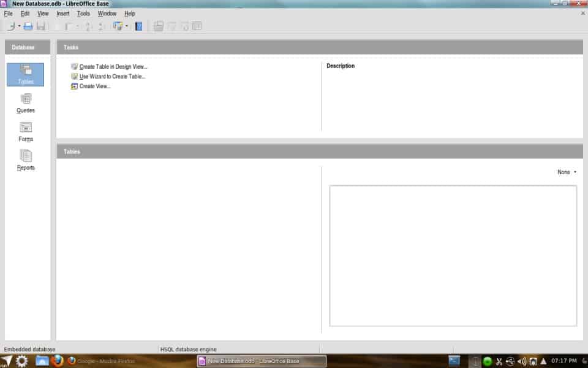Viewport: 588px width, 368px height.
Task: Click the Save database toolbar icon
Action: pos(41,26)
